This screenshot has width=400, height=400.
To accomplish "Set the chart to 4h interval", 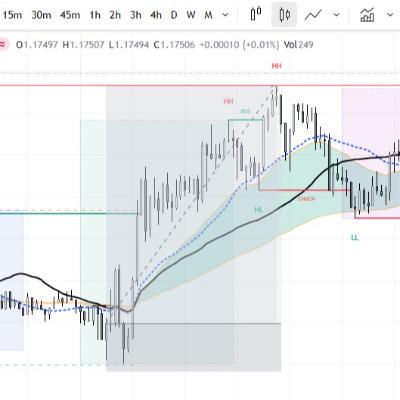I will click(156, 15).
